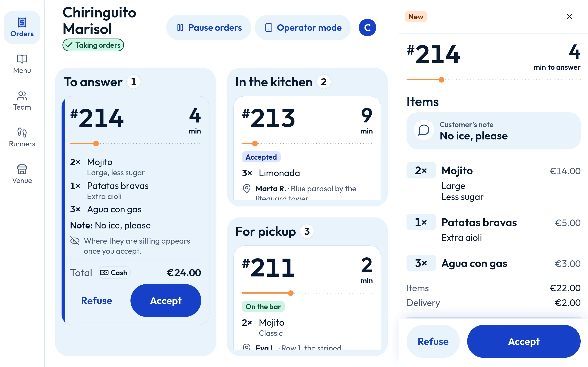Click the Refuse button in the side panel

click(x=433, y=341)
